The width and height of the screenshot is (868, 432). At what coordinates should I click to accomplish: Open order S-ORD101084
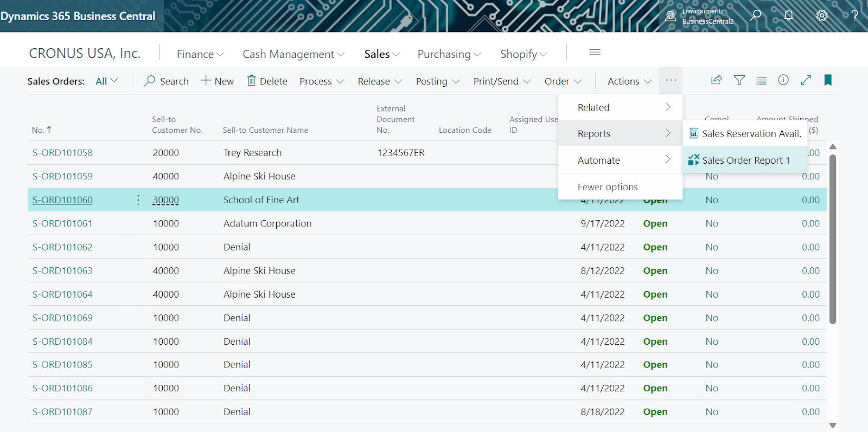[x=62, y=341]
